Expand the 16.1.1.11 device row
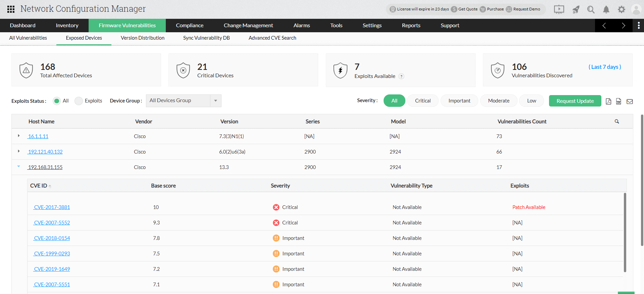The height and width of the screenshot is (294, 644). pos(19,136)
